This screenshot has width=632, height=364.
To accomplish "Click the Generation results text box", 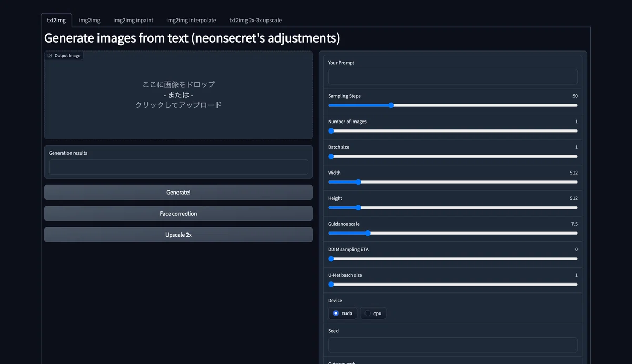I will pos(179,167).
